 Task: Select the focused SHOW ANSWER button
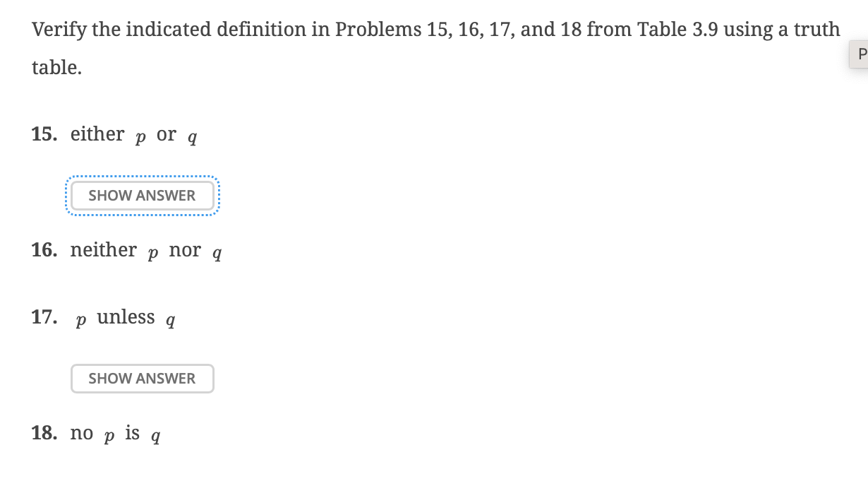[142, 196]
